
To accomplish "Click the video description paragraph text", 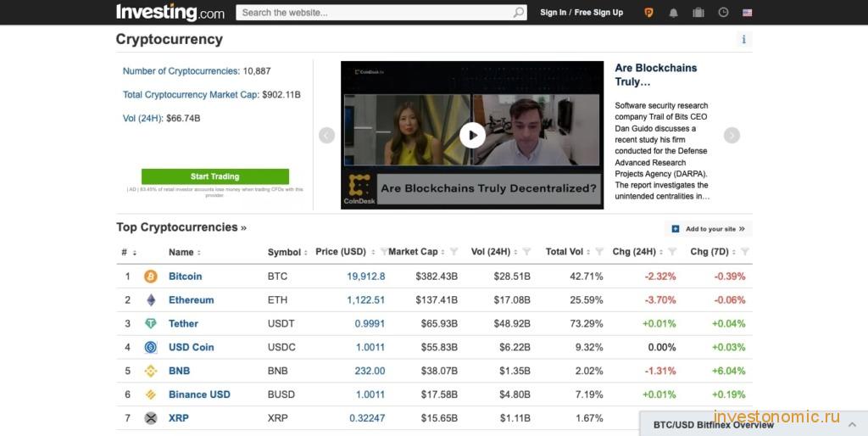I will coord(661,151).
